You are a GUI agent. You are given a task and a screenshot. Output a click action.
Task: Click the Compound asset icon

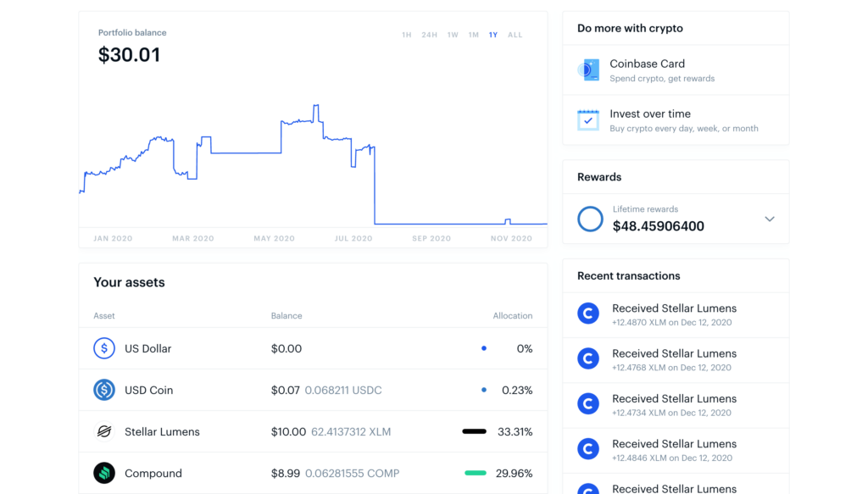pos(104,473)
